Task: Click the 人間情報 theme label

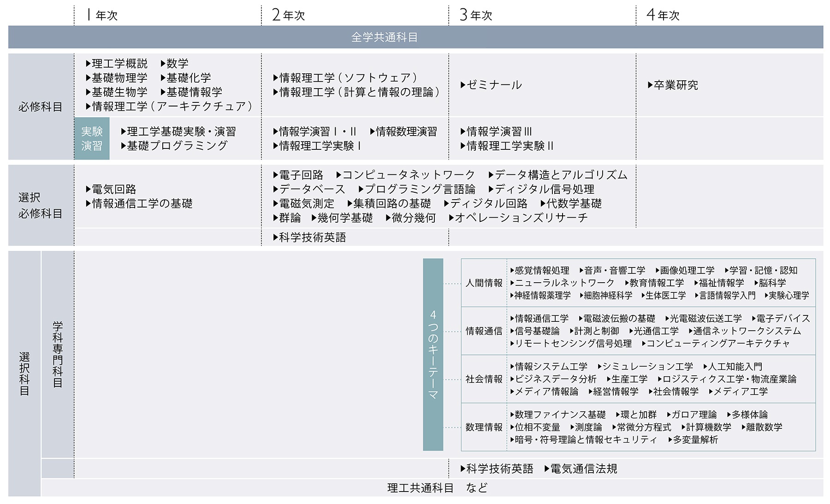Action: [x=484, y=283]
